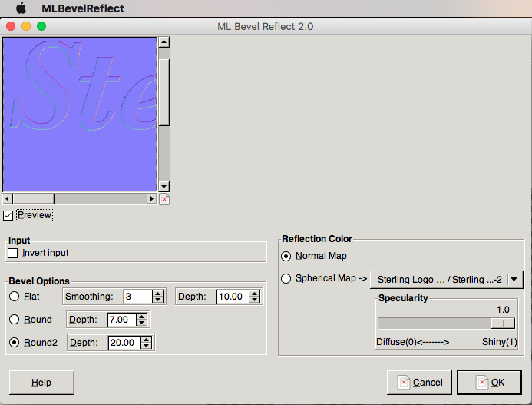532x405 pixels.
Task: Increase the Smoothing value with up arrow
Action: (158, 294)
